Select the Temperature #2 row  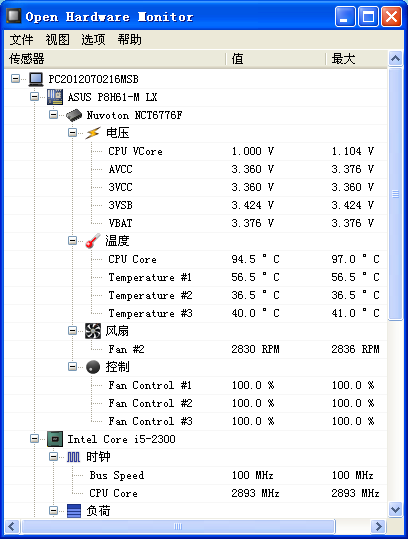tap(196, 295)
